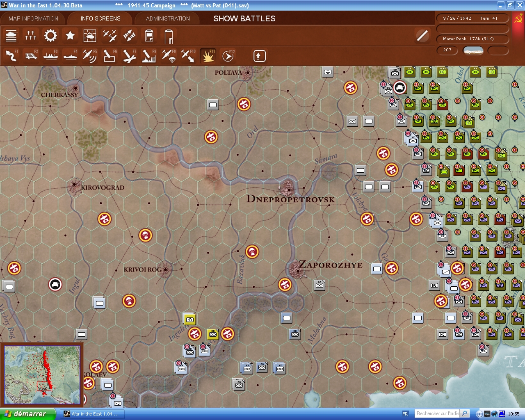Click the desktop search magnifier button
The image size is (525, 420).
[465, 413]
